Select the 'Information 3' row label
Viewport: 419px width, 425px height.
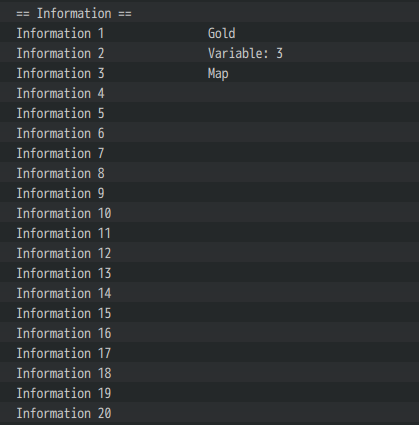[x=60, y=73]
